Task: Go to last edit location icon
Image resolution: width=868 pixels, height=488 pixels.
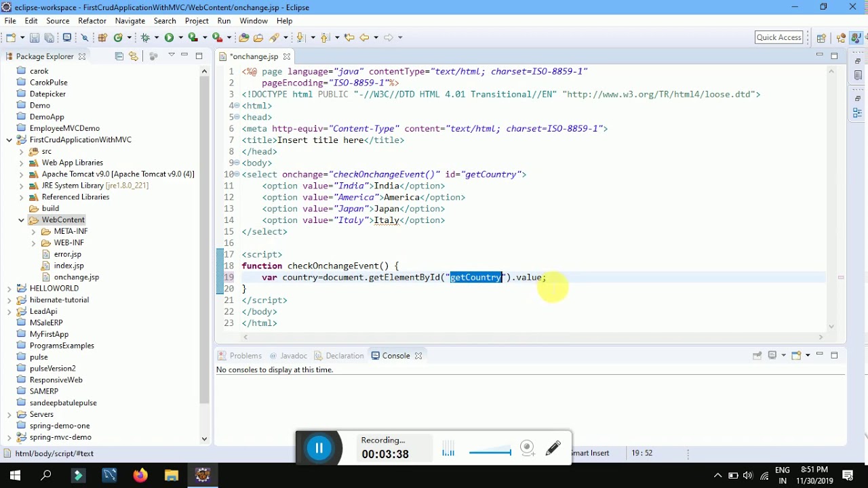Action: (349, 37)
